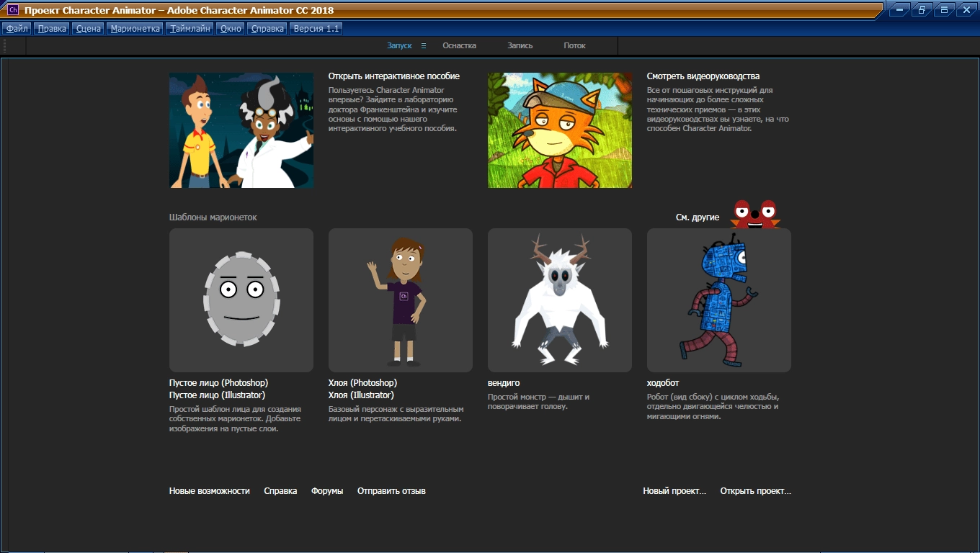The width and height of the screenshot is (980, 553).
Task: Click the Character Animator app icon in title bar
Action: (13, 10)
